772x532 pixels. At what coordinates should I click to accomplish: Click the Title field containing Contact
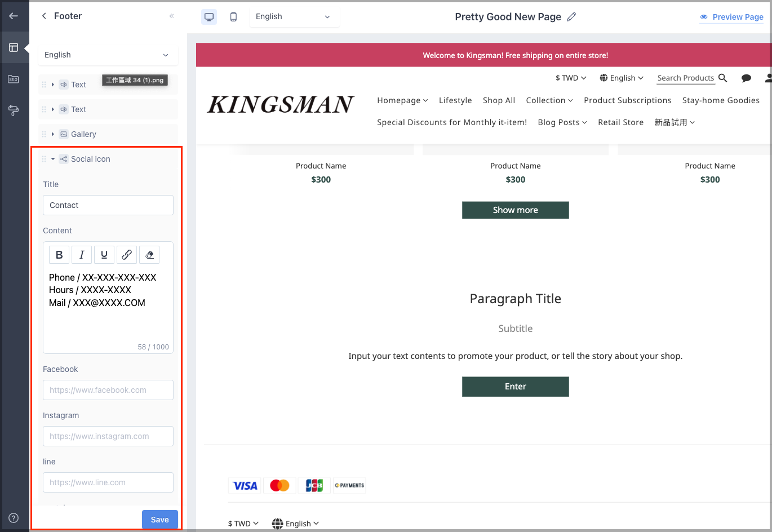(x=108, y=205)
